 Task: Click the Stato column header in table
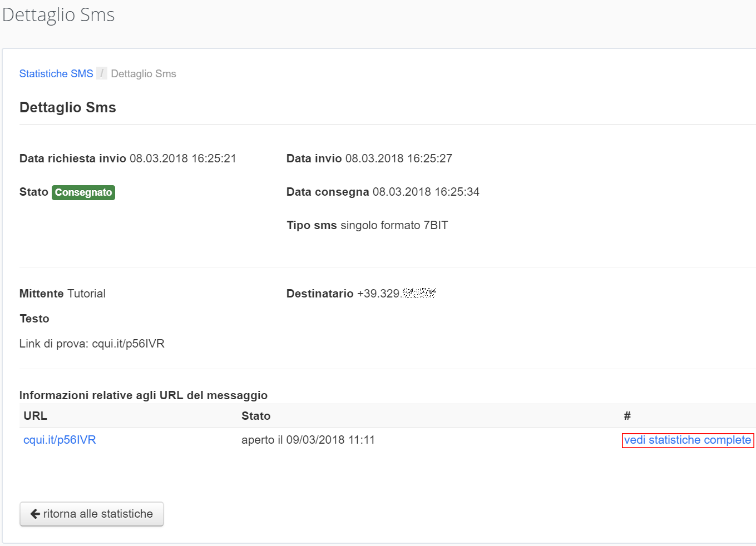[x=256, y=416]
